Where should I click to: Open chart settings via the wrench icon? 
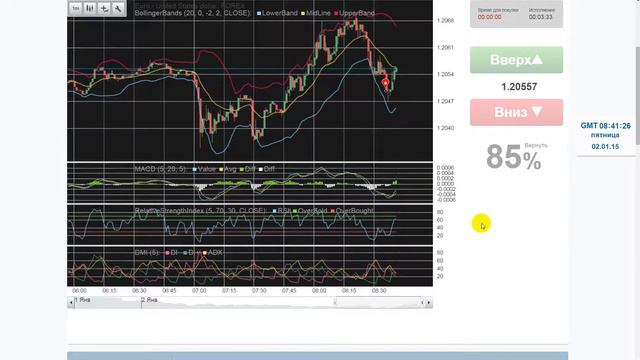[118, 8]
